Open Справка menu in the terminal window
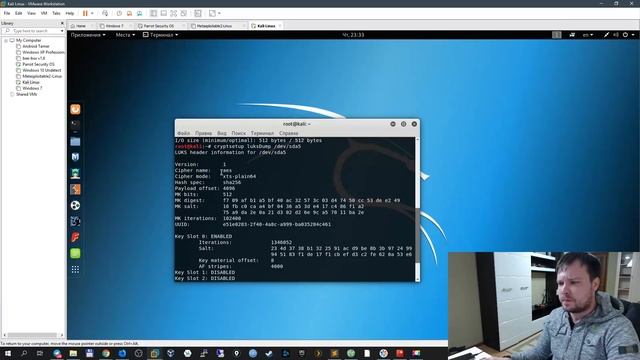 click(x=289, y=133)
